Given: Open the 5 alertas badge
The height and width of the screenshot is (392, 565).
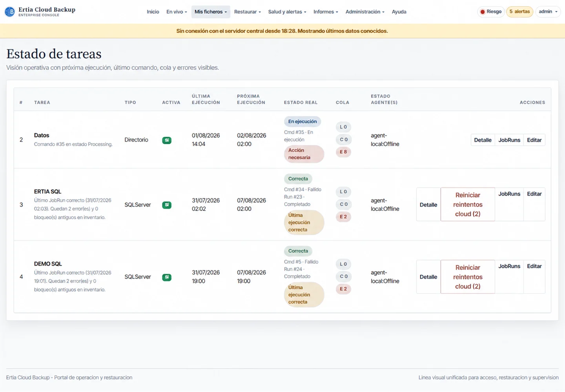Looking at the screenshot, I should point(519,12).
